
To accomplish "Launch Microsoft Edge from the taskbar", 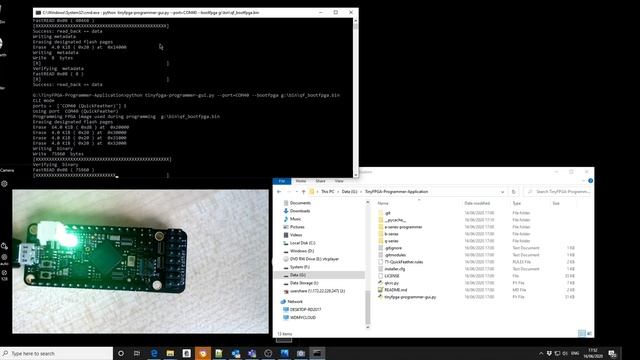I will 154,353.
